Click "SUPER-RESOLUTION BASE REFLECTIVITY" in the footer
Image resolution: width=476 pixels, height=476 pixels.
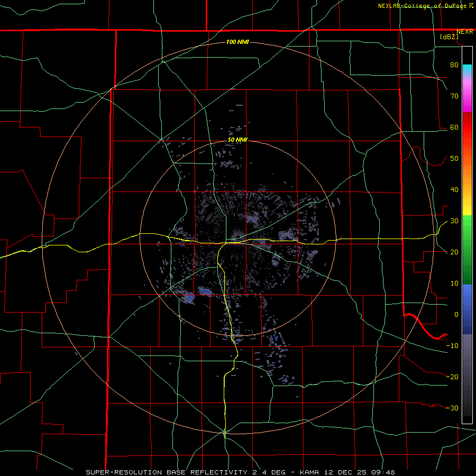167,472
